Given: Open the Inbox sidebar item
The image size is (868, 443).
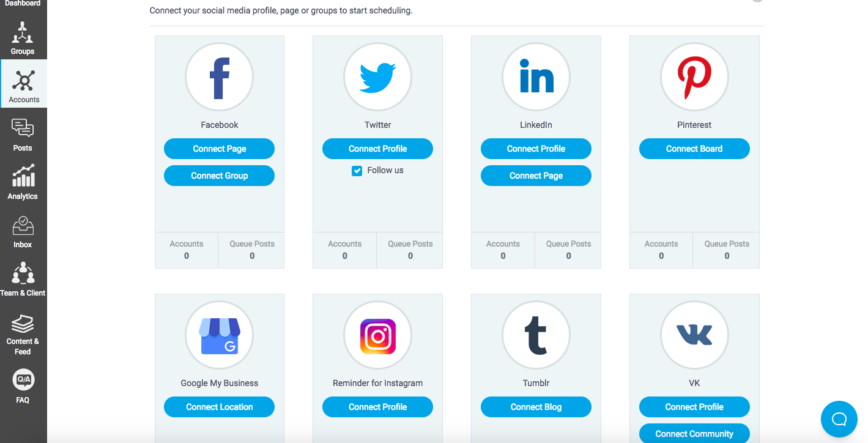Looking at the screenshot, I should point(23,232).
